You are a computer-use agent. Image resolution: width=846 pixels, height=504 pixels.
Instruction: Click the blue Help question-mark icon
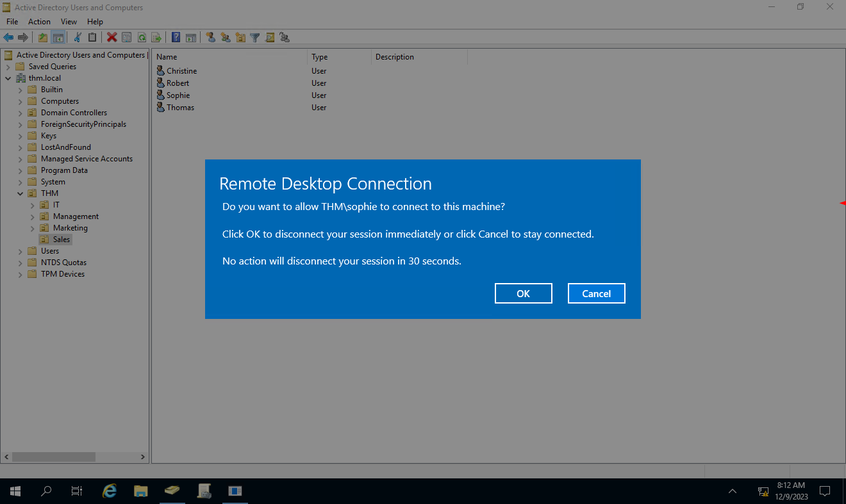pyautogui.click(x=176, y=38)
